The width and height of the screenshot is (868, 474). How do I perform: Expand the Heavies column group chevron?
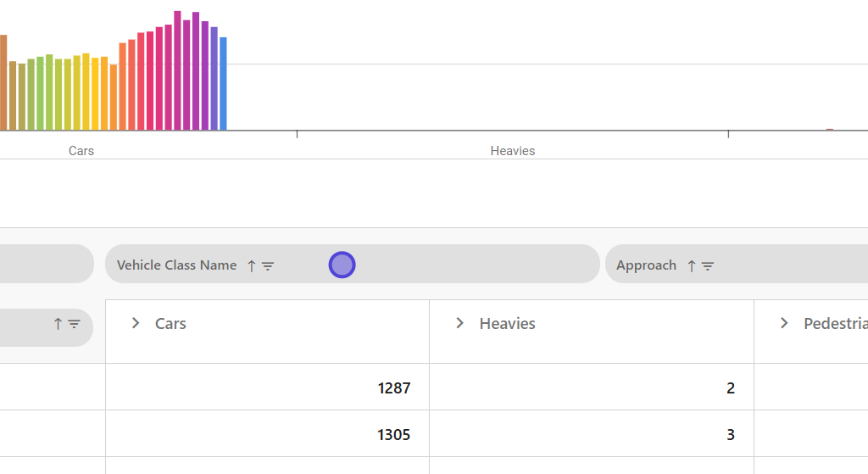click(459, 323)
